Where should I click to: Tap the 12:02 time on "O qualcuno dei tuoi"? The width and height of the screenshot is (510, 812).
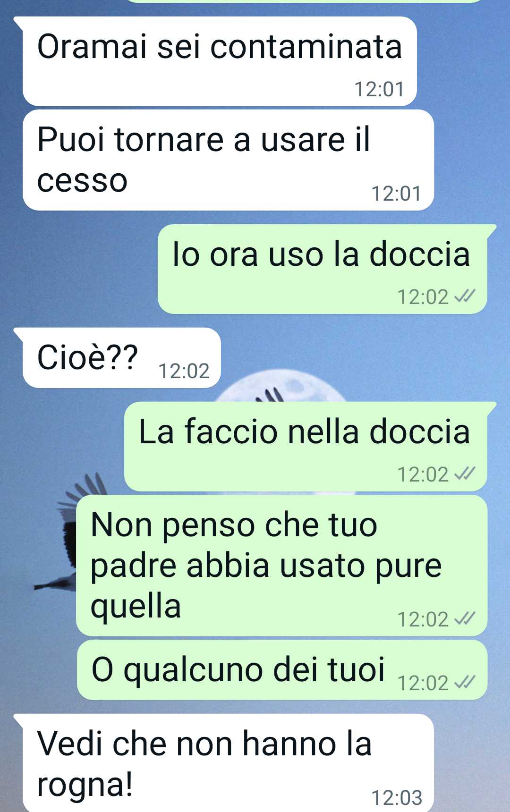point(423,683)
